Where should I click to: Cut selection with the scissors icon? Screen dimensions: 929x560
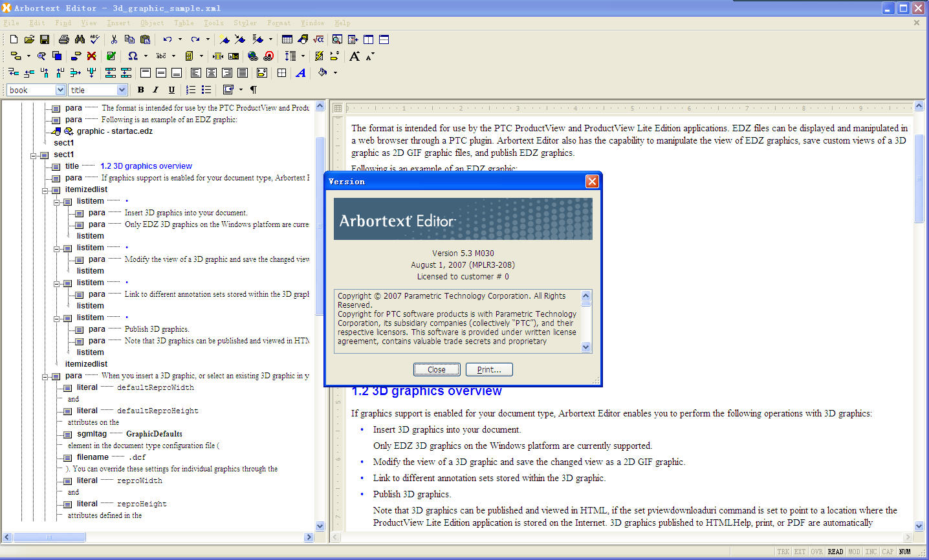(114, 39)
